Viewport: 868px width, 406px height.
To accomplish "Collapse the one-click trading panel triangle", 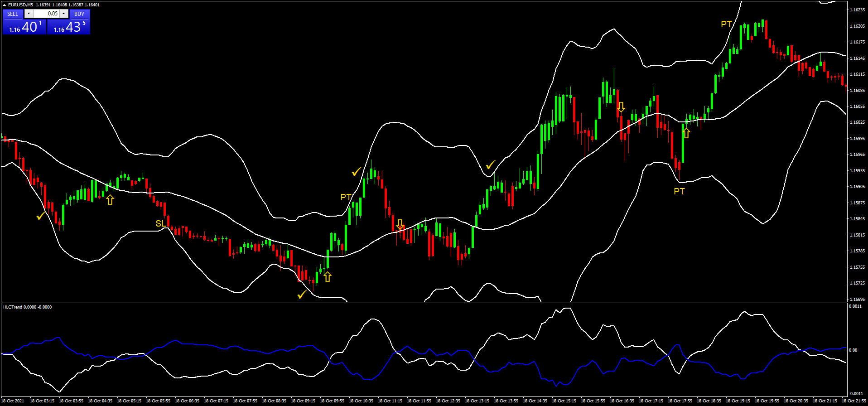I will click(x=5, y=5).
